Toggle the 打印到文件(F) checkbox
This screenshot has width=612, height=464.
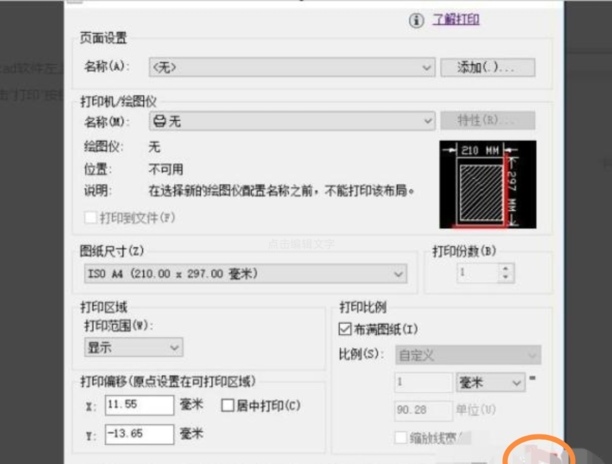(x=91, y=217)
